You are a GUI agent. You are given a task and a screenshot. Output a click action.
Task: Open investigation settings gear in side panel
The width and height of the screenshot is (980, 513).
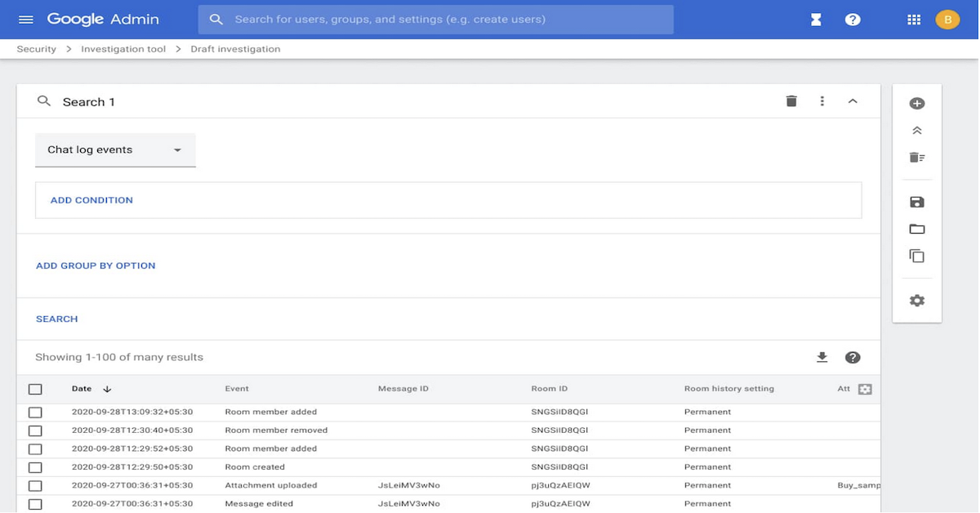point(916,301)
